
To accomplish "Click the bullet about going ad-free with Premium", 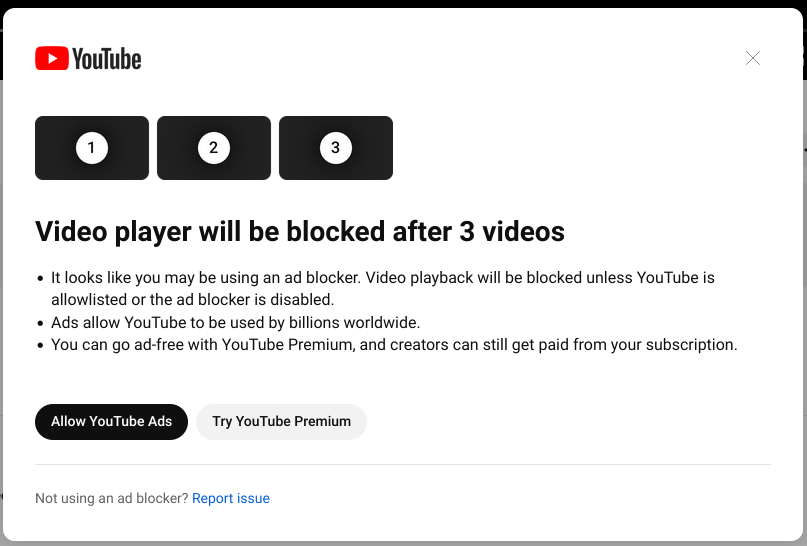I will (394, 345).
